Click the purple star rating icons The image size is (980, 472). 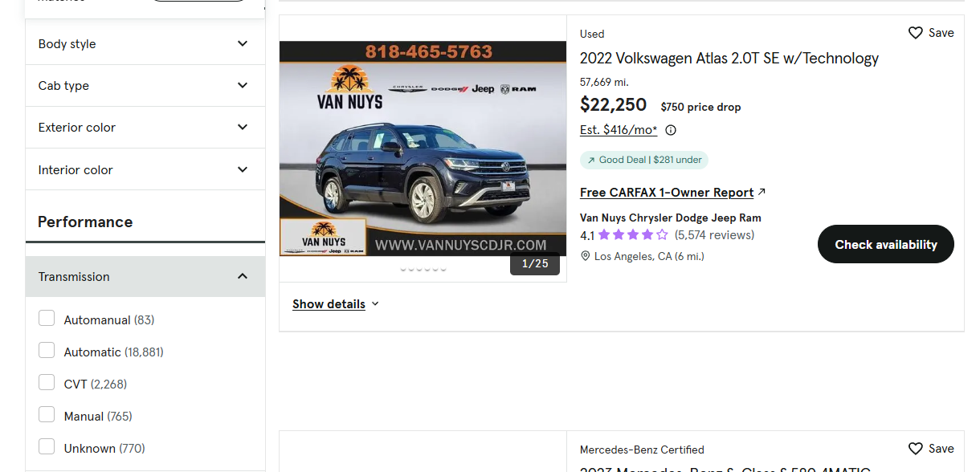point(633,235)
